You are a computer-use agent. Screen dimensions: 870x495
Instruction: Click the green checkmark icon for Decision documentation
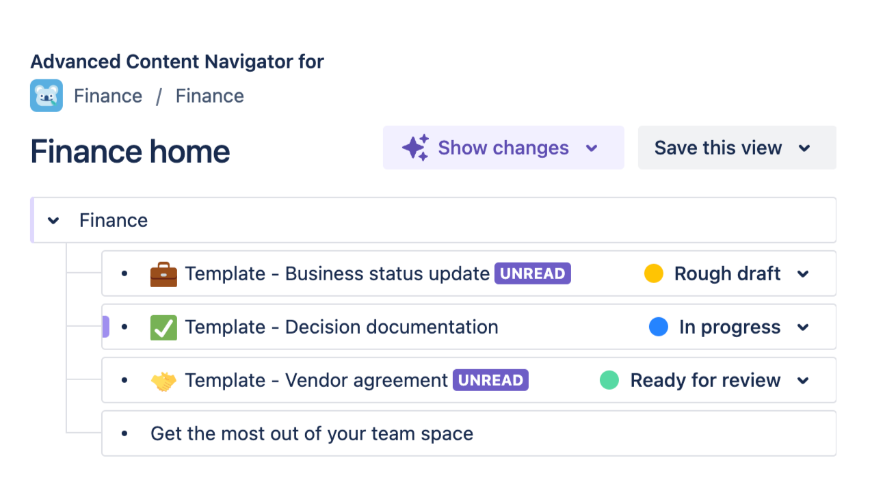[163, 327]
